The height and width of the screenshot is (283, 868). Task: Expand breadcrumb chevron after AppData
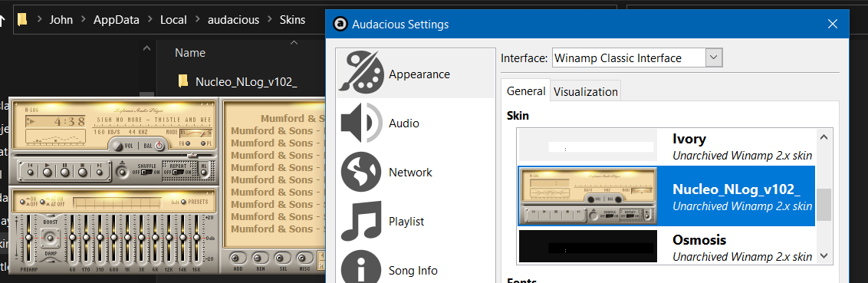(x=150, y=20)
